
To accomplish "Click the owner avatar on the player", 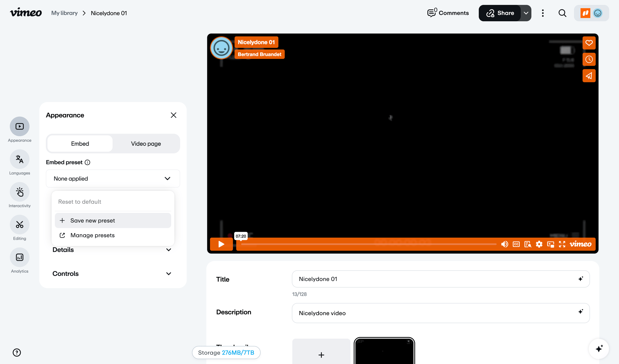I will (x=221, y=48).
